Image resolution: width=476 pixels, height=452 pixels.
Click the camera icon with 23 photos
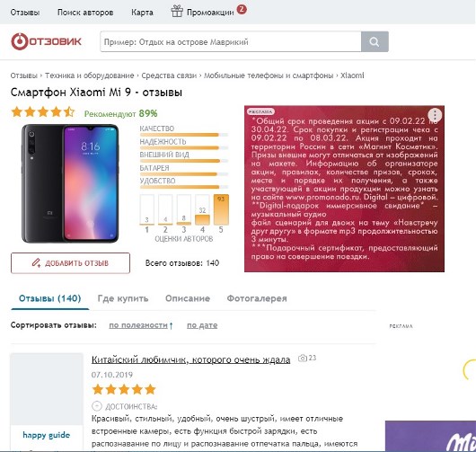303,359
